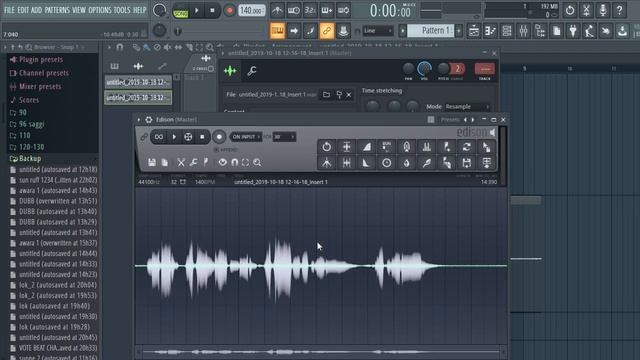640x360 pixels.
Task: Open the Line snap dropdown
Action: [x=378, y=31]
